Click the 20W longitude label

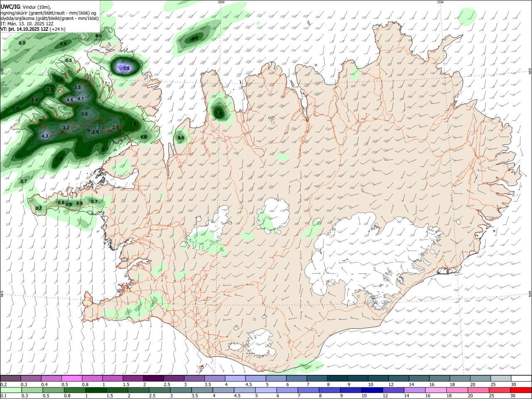pyautogui.click(x=221, y=2)
